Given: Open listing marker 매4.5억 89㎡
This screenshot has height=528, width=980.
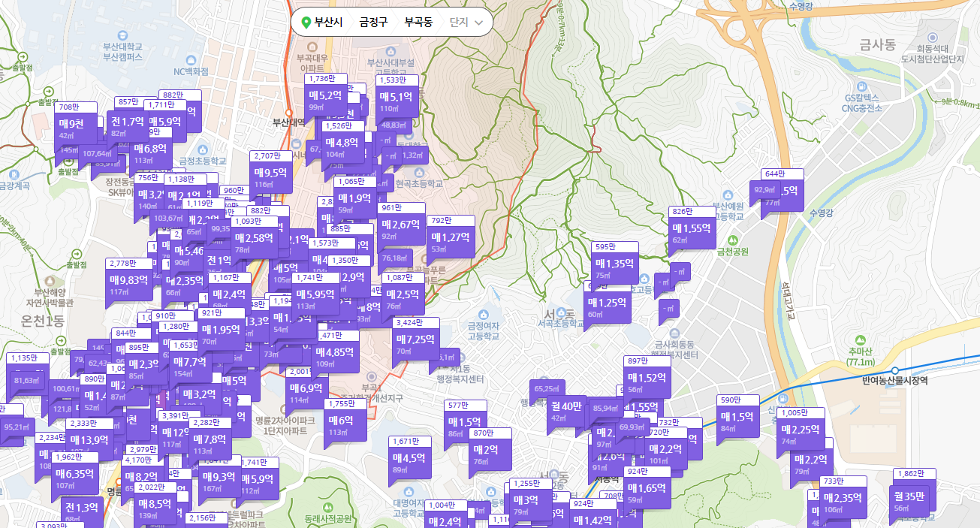Looking at the screenshot, I should tap(409, 460).
